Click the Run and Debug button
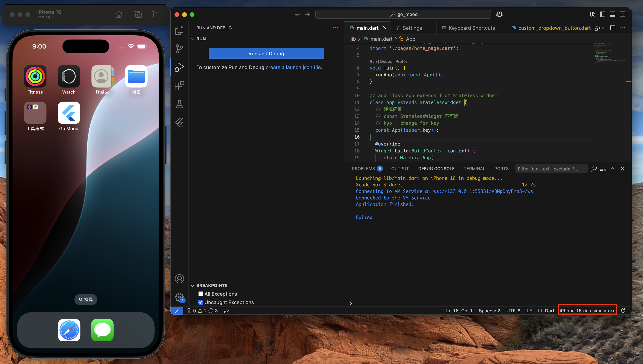643x364 pixels. pos(266,54)
